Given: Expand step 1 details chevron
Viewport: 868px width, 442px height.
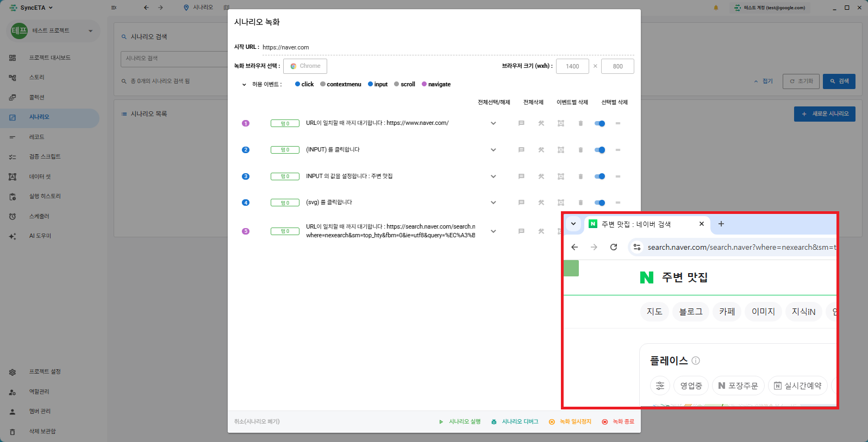Looking at the screenshot, I should click(494, 123).
